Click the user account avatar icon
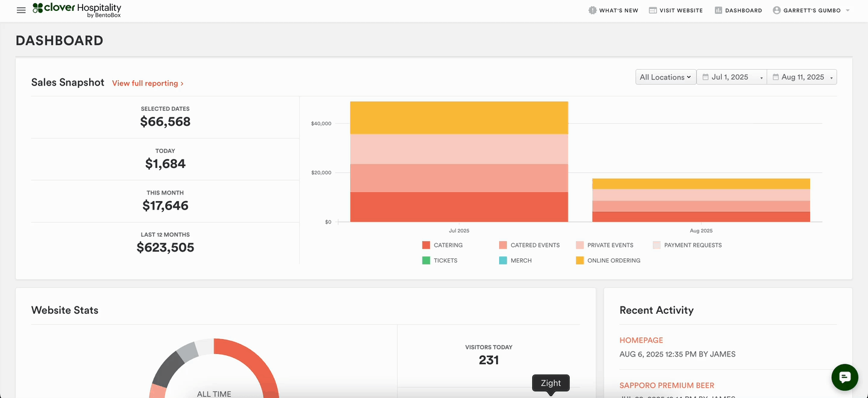Viewport: 868px width, 398px height. click(x=777, y=10)
